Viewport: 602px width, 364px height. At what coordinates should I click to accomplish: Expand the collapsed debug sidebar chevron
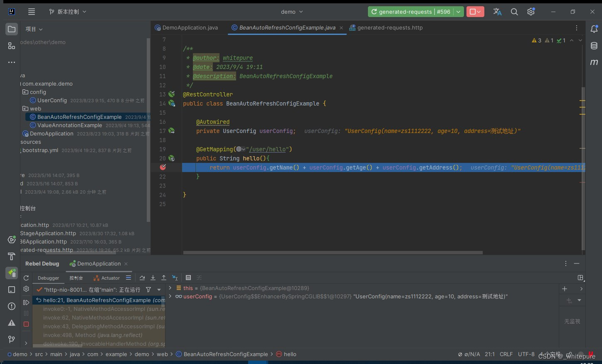click(x=26, y=343)
